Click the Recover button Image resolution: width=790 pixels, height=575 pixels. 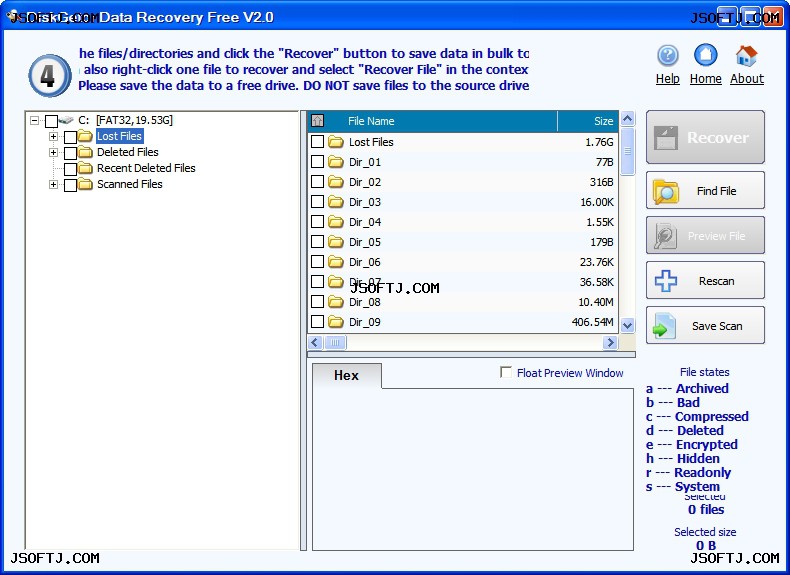(705, 137)
